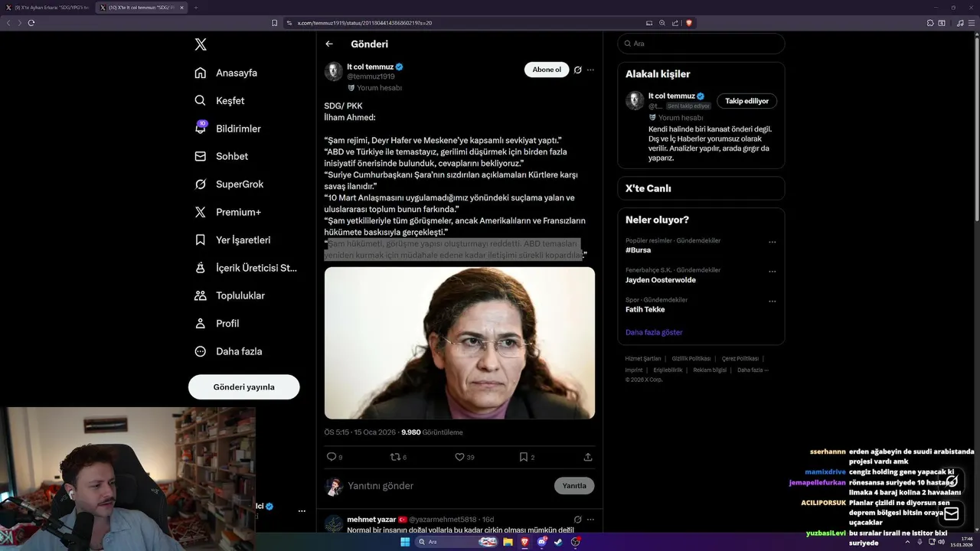
Task: Click Brave shields icon in address bar
Action: [688, 23]
